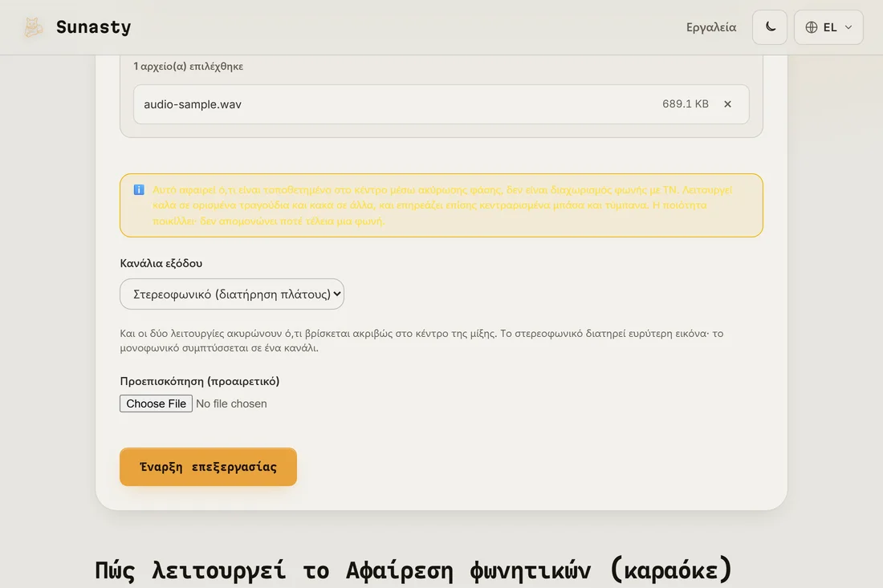Image resolution: width=883 pixels, height=588 pixels.
Task: Open the Εργαλεία menu
Action: [x=710, y=27]
